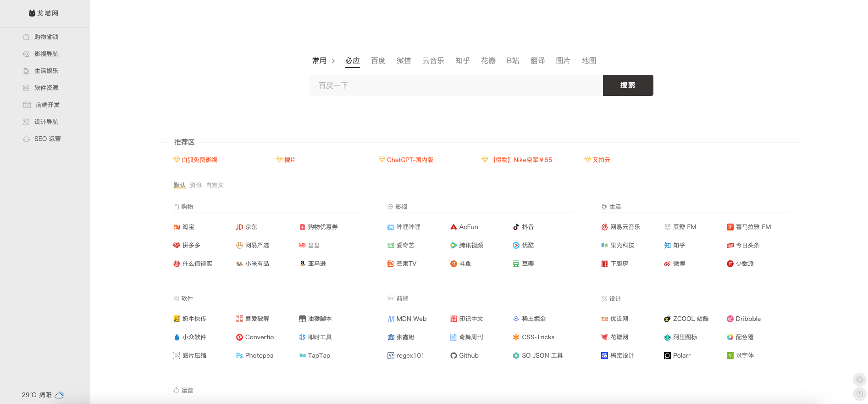Image resolution: width=868 pixels, height=404 pixels.
Task: Click the TapTap icon
Action: [x=302, y=355]
